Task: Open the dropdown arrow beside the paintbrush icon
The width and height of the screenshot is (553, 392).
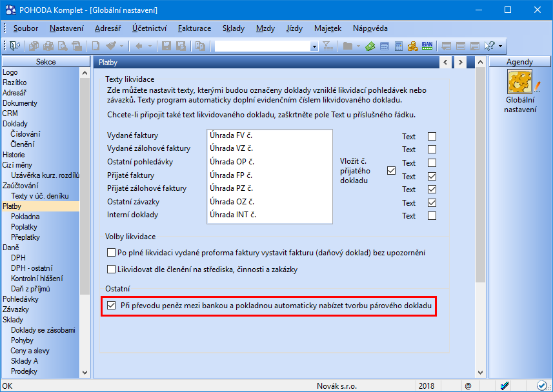Action: [121, 46]
